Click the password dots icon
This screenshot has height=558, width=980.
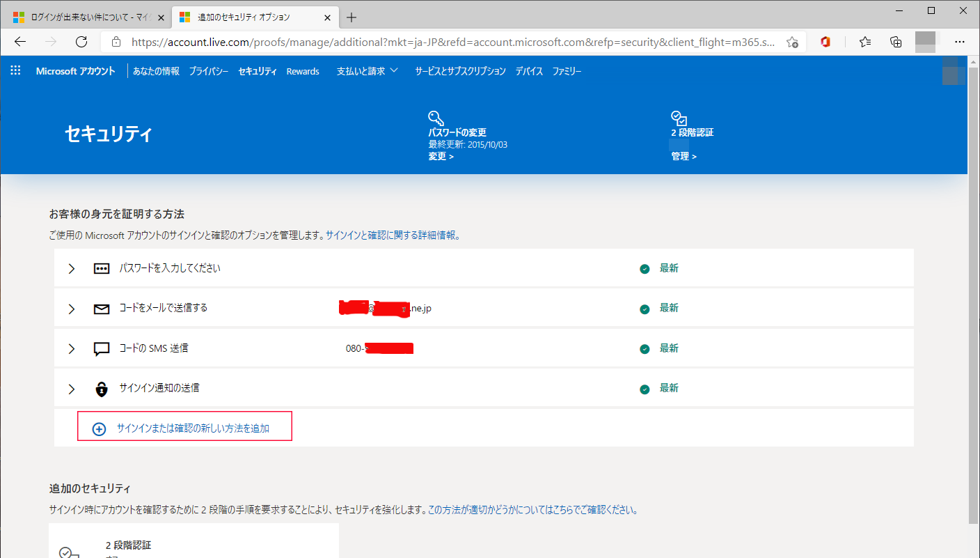pos(102,268)
